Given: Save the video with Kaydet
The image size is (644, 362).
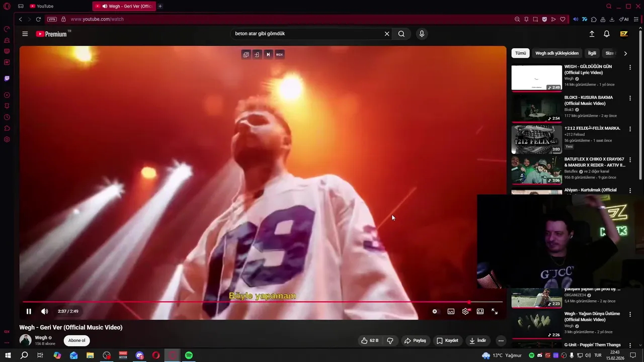Looking at the screenshot, I should click(x=447, y=340).
